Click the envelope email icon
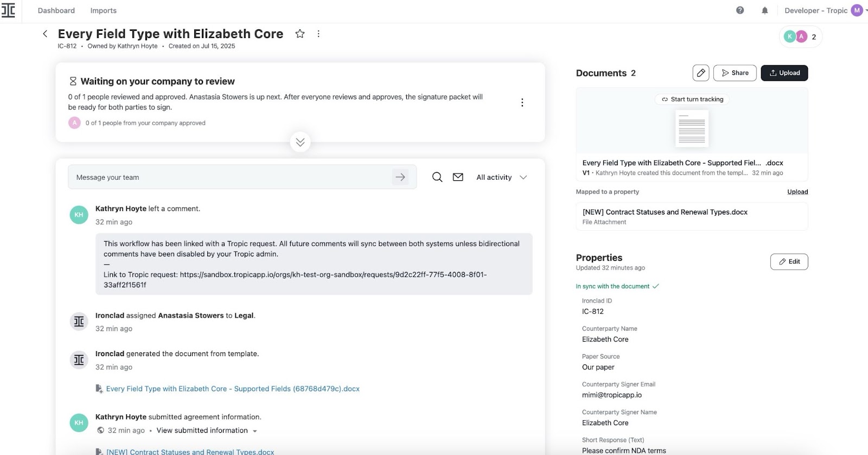868x455 pixels. [458, 177]
